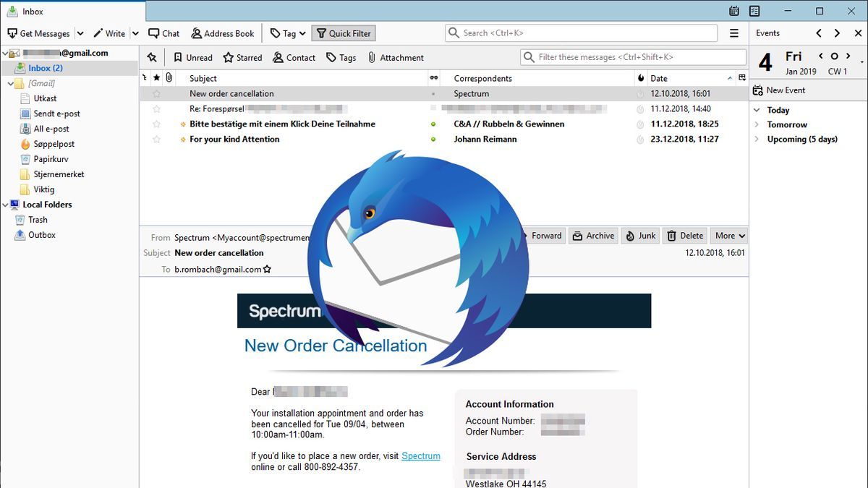Screen dimensions: 868x488
Task: Open the Write button dropdown arrow
Action: (x=135, y=33)
